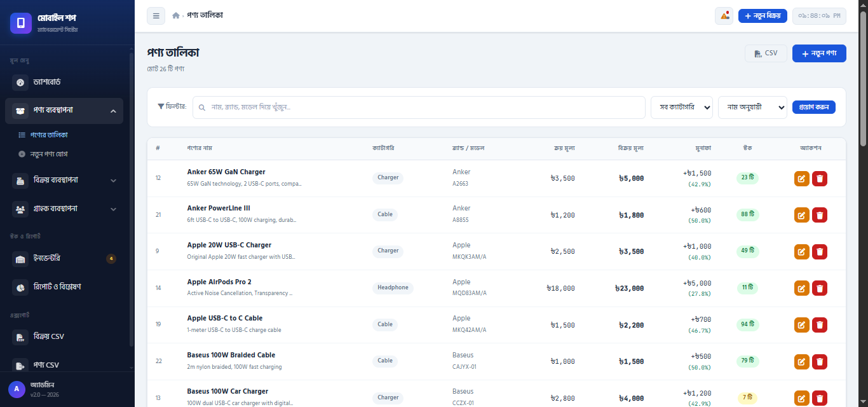Open the নাম অনুযায়ী sort dropdown
This screenshot has width=868, height=407.
(752, 107)
